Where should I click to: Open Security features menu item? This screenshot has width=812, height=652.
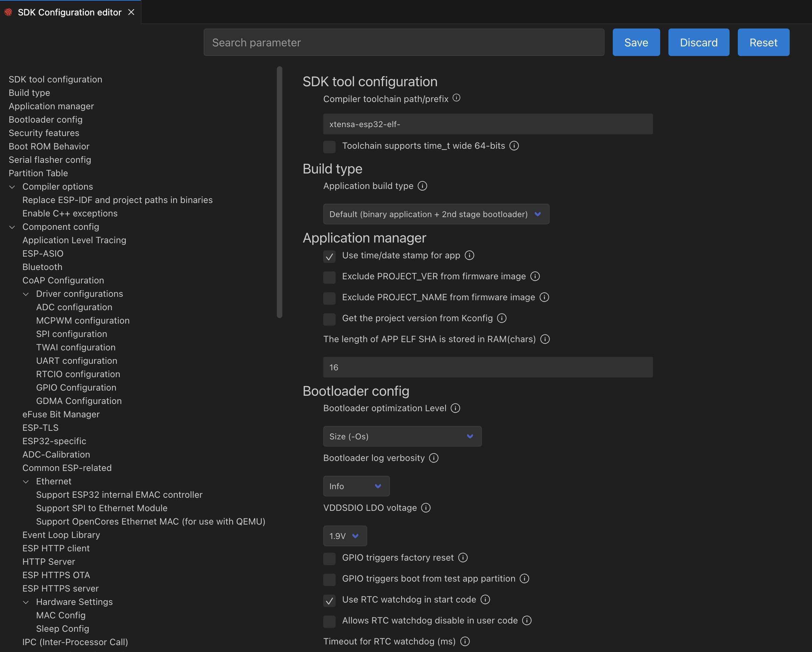43,132
